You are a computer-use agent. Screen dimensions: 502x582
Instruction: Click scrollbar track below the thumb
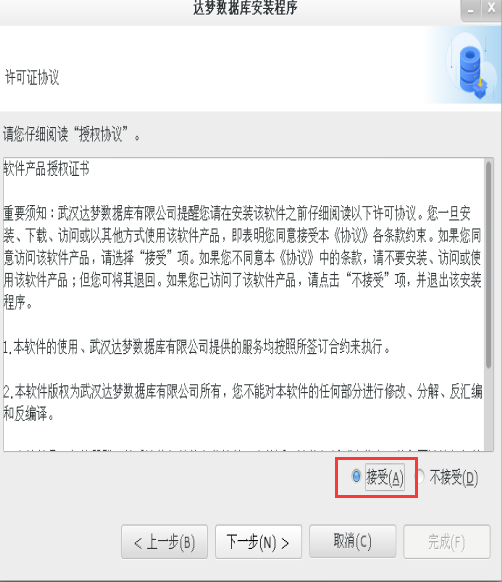(x=489, y=408)
